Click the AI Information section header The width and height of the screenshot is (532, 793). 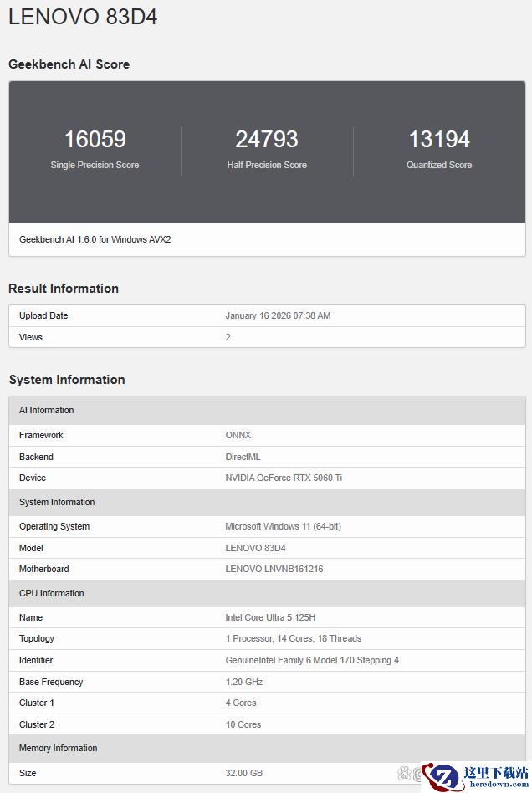(x=47, y=410)
